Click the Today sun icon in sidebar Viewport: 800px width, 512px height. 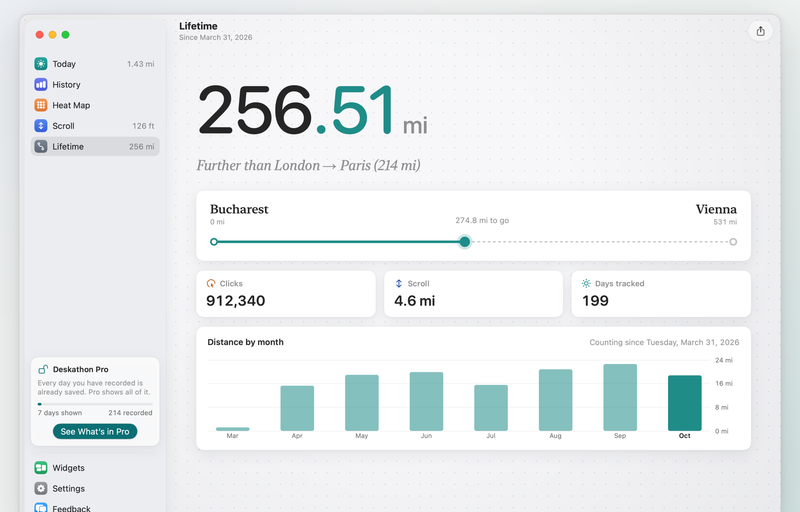(41, 64)
